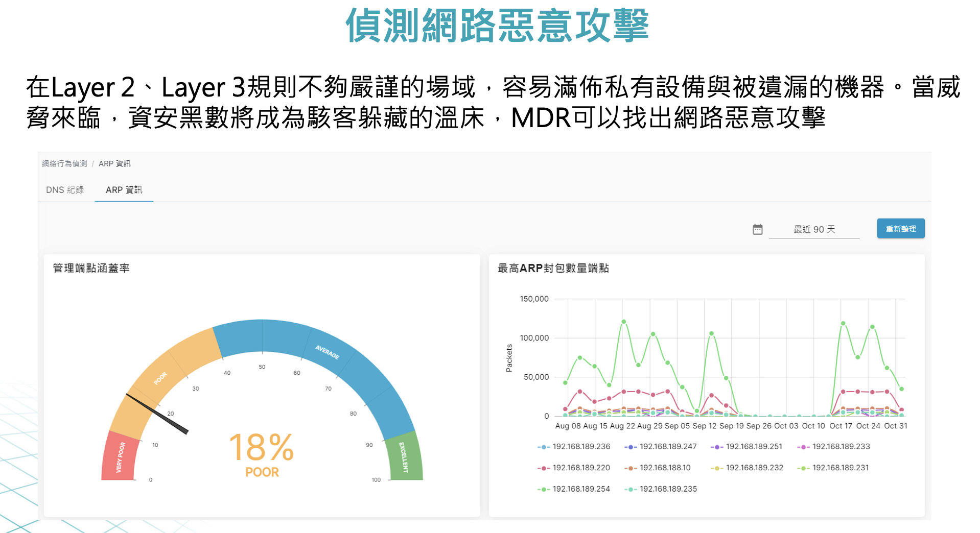The width and height of the screenshot is (980, 533).
Task: Open 網絡行為偵測 breadcrumb link
Action: (x=64, y=164)
